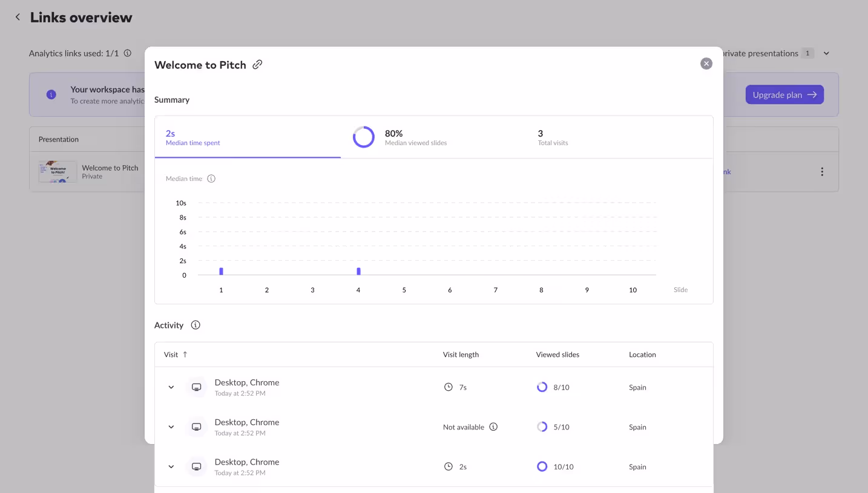Screen dimensions: 868x493
Task: Click the Welcome to Pitch presentation thumbnail
Action: click(x=57, y=171)
